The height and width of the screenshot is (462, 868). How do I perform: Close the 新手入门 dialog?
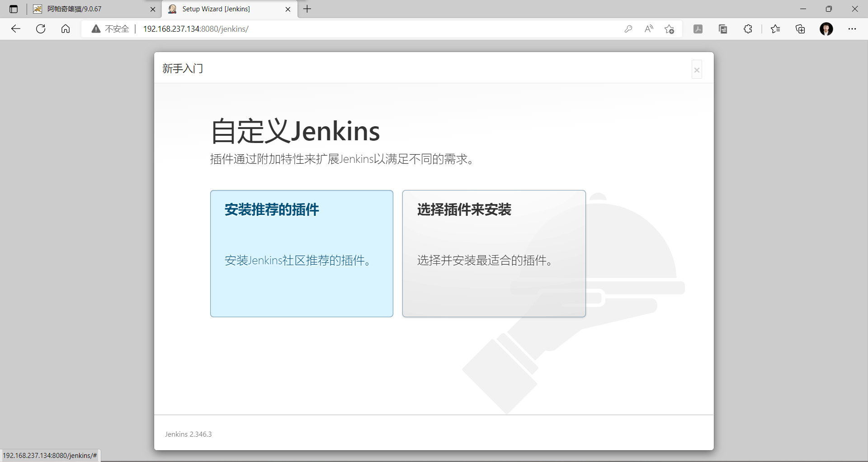pos(697,70)
